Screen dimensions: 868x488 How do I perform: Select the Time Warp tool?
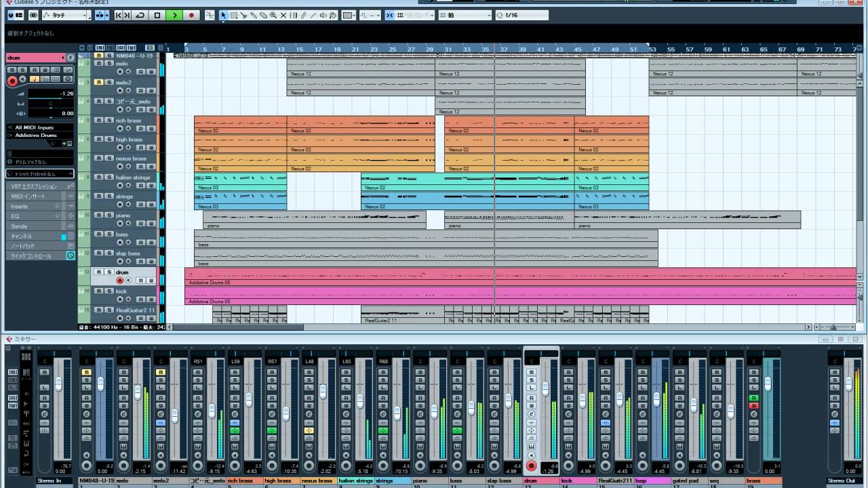pos(294,15)
